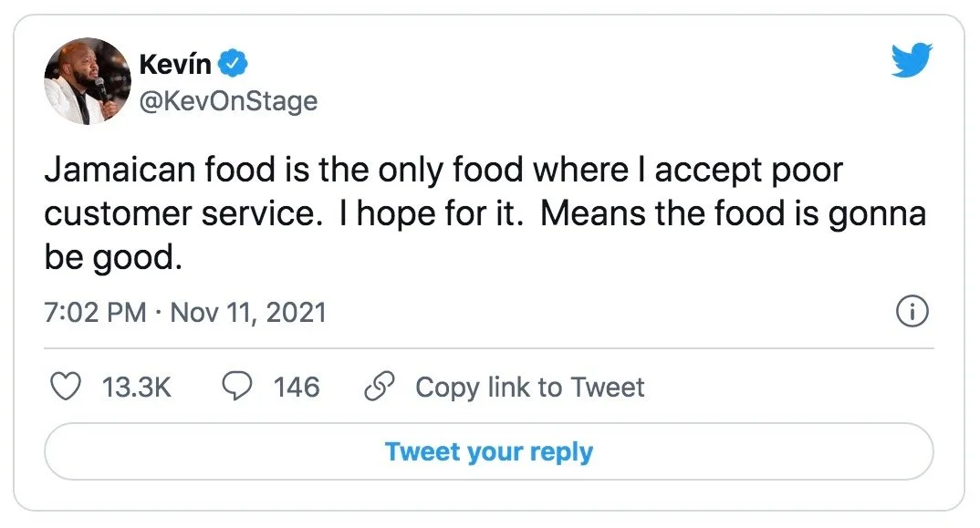
Task: Click the Nov 11, 2021 date
Action: (x=248, y=313)
